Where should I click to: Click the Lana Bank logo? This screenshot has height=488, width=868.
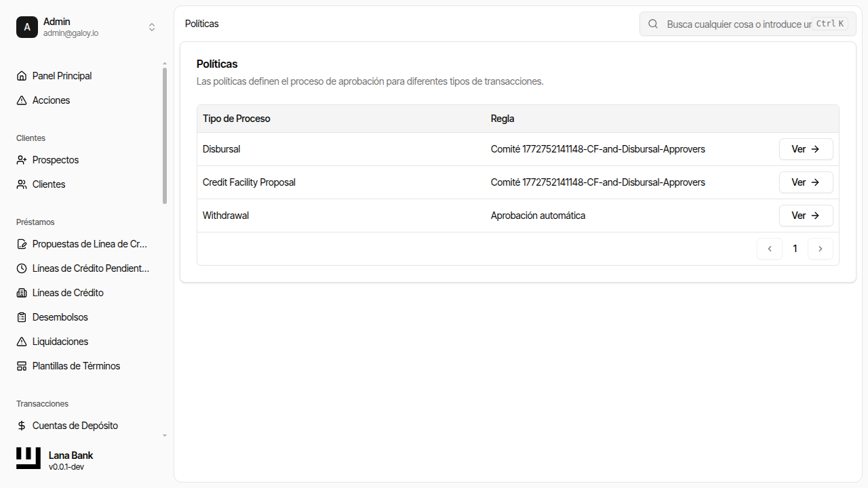pyautogui.click(x=28, y=458)
